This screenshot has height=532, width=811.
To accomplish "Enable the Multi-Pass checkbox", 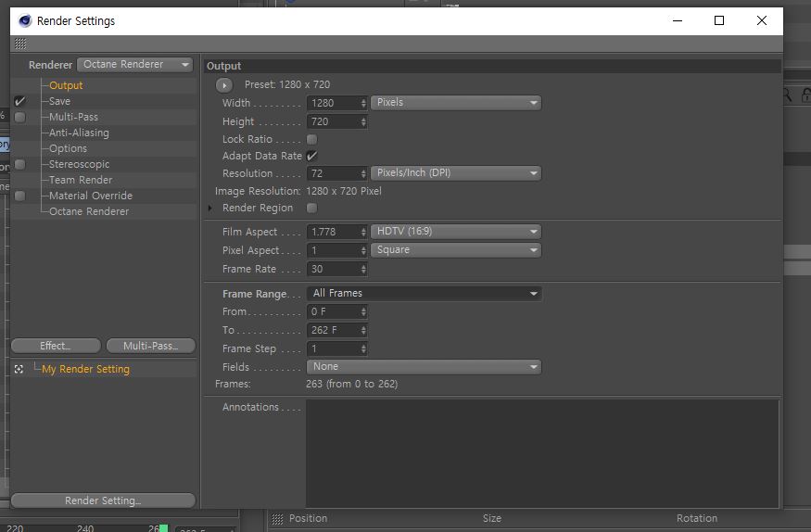I will [x=19, y=118].
